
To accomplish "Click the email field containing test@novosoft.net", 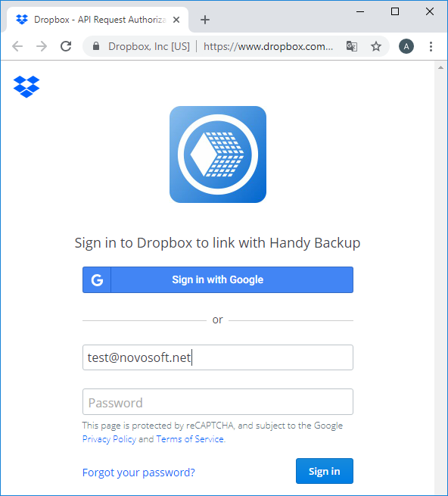I will click(218, 357).
